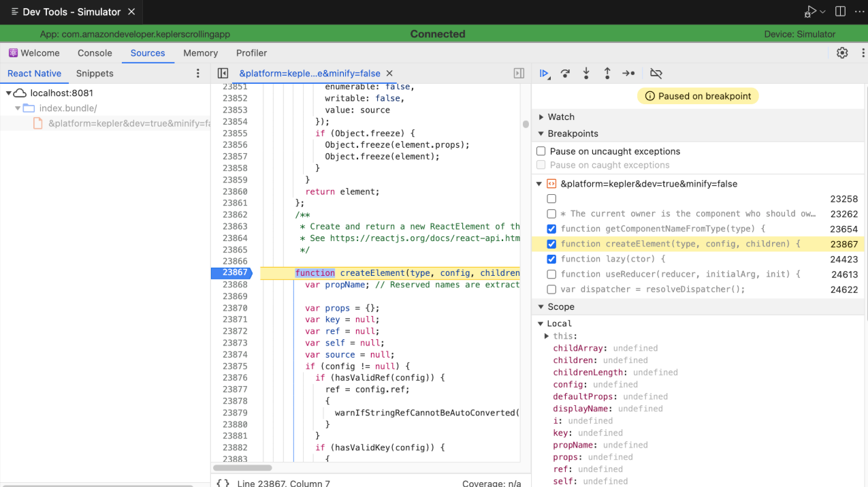Open the title bar more actions menu
This screenshot has height=487, width=868.
tap(859, 12)
